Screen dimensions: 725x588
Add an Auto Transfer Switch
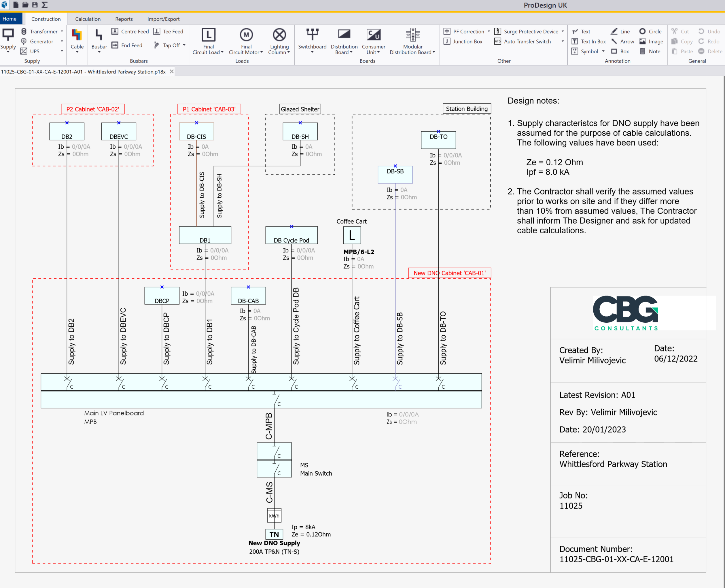point(523,41)
